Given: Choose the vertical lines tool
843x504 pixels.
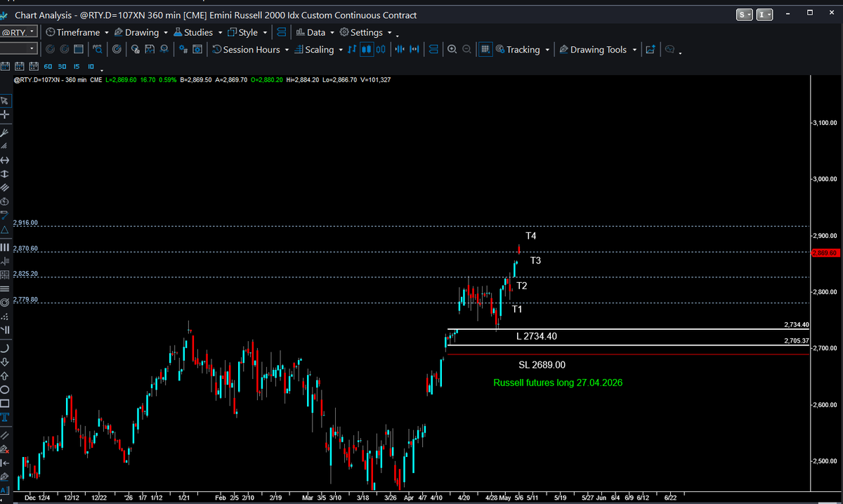Looking at the screenshot, I should [5, 247].
